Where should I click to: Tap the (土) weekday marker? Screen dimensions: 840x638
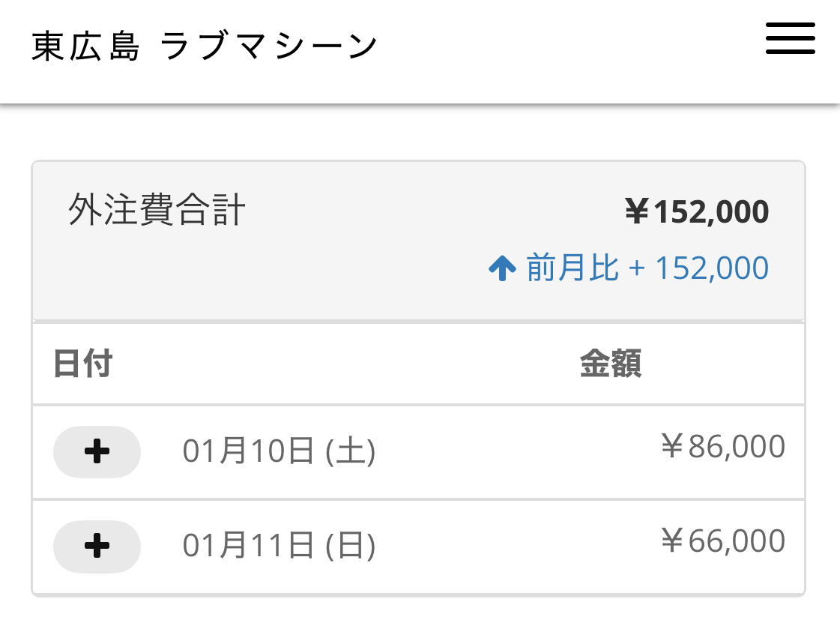coord(351,452)
